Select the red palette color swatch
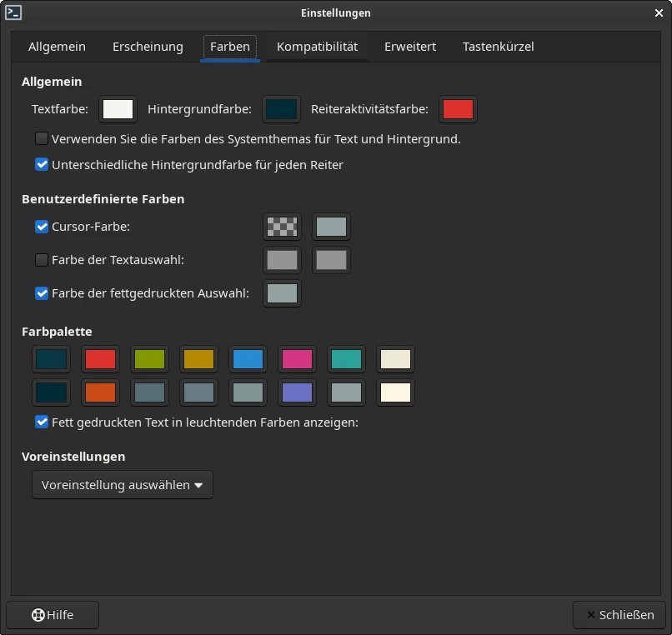Screen dimensions: 672x635 (x=101, y=359)
